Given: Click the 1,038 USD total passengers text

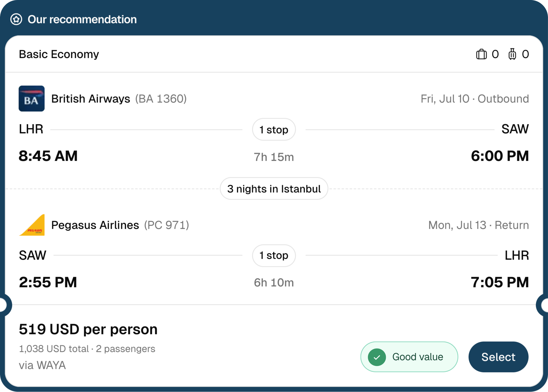Looking at the screenshot, I should [87, 349].
